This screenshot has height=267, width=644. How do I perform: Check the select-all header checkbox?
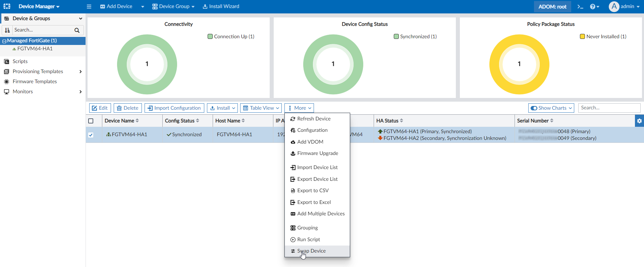(x=91, y=121)
